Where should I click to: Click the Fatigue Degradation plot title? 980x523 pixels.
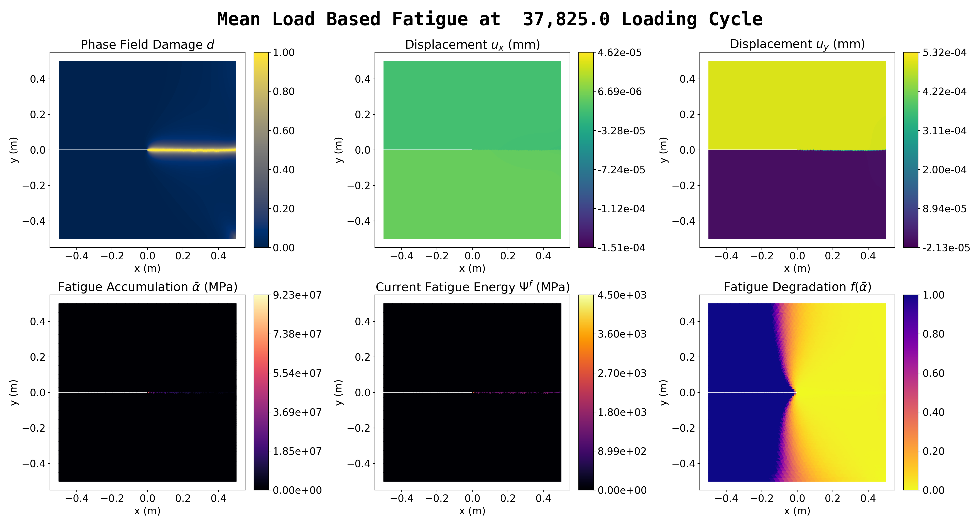pos(797,287)
